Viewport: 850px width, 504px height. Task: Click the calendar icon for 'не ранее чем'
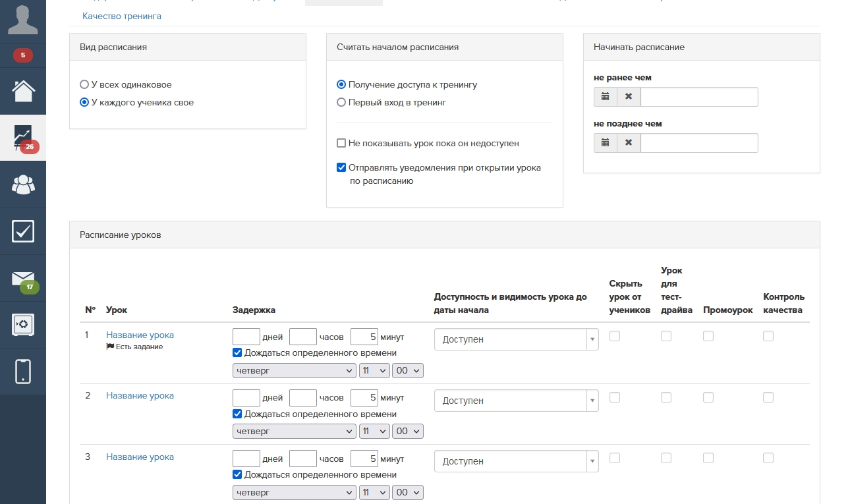pos(605,97)
